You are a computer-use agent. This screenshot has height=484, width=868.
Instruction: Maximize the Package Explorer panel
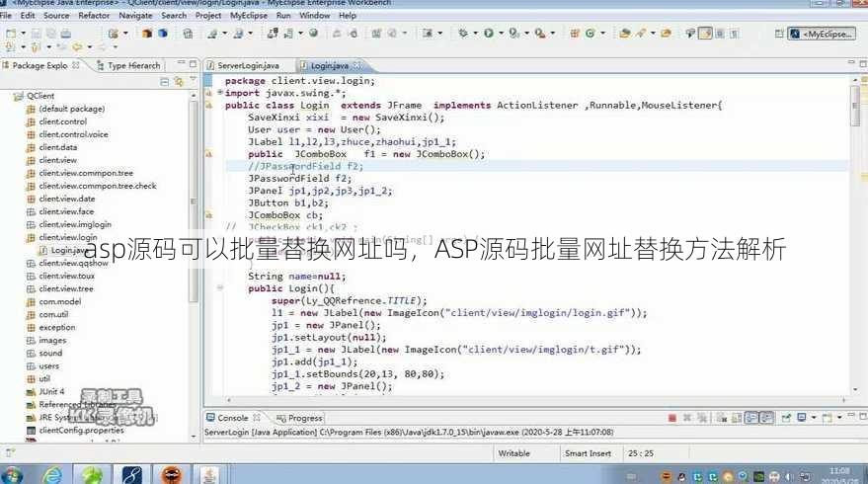193,64
